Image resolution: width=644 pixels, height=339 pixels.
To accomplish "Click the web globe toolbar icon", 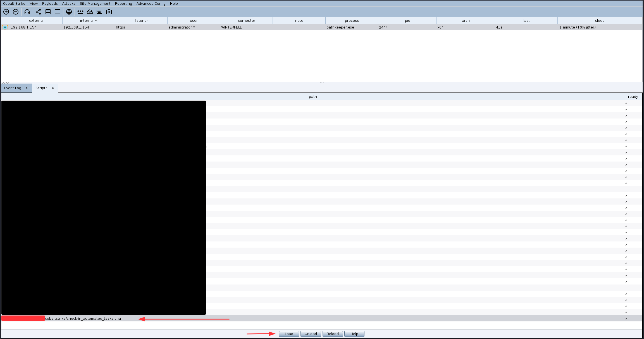I will [69, 12].
